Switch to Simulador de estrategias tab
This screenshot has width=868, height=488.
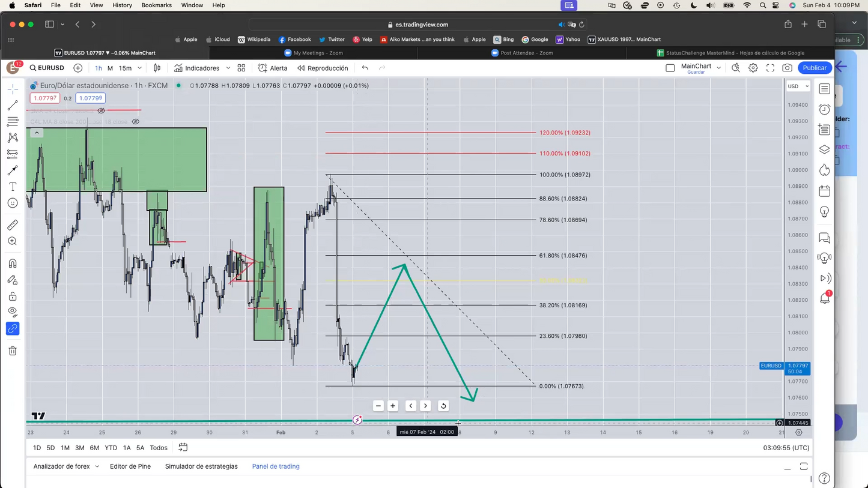coord(201,466)
